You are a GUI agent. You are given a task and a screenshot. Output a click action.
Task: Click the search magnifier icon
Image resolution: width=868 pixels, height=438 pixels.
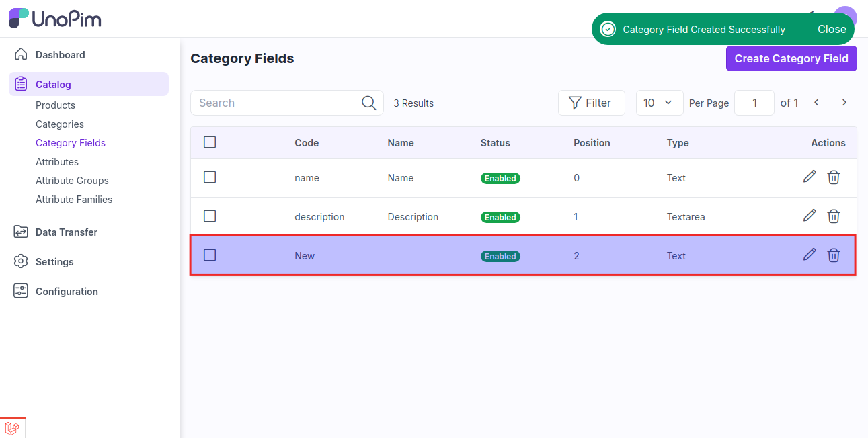pyautogui.click(x=368, y=103)
